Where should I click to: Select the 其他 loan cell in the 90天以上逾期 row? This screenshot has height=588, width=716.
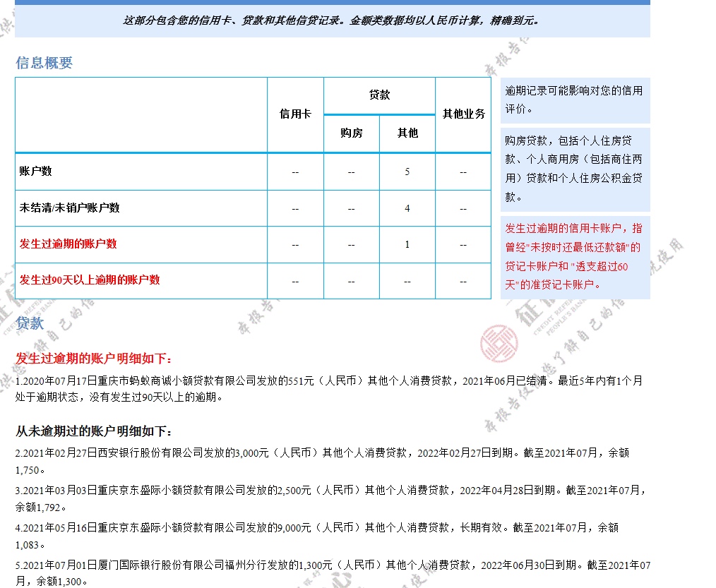point(407,281)
